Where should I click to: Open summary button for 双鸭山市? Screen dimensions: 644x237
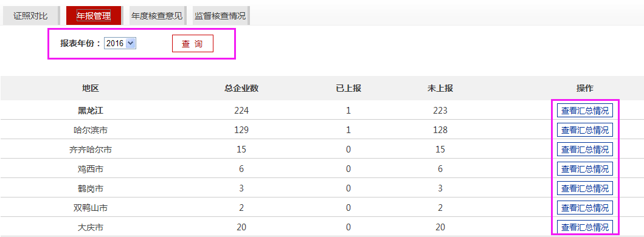tap(585, 208)
